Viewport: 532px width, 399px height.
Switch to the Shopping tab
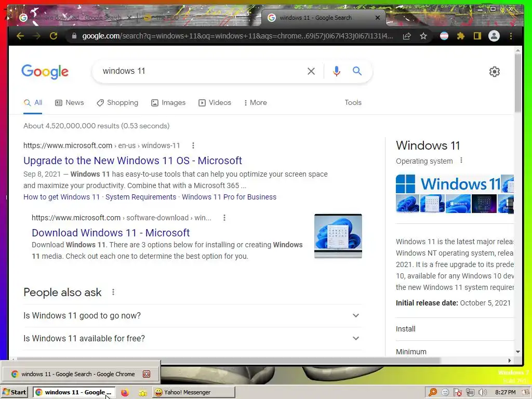pos(117,102)
